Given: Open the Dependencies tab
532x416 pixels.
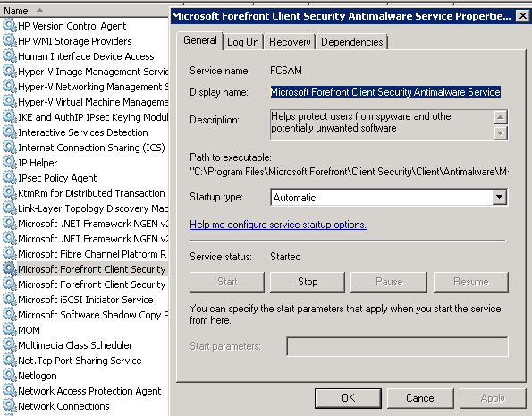Looking at the screenshot, I should (x=352, y=42).
